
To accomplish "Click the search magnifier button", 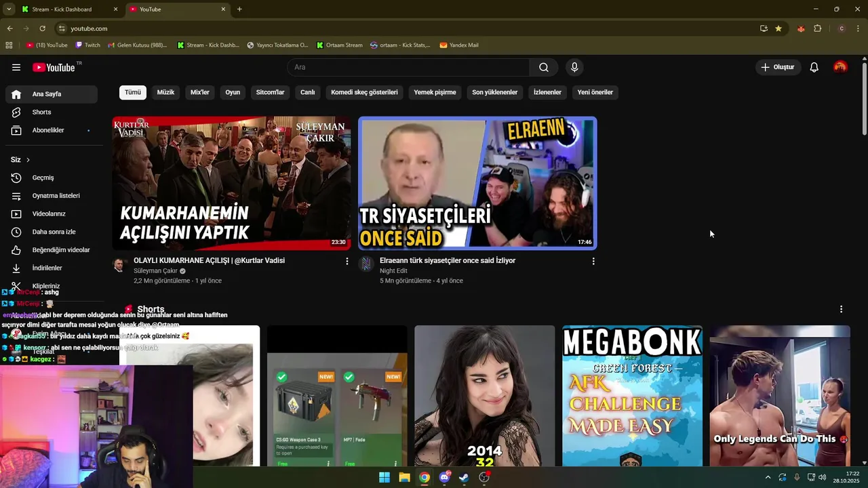I will point(544,67).
